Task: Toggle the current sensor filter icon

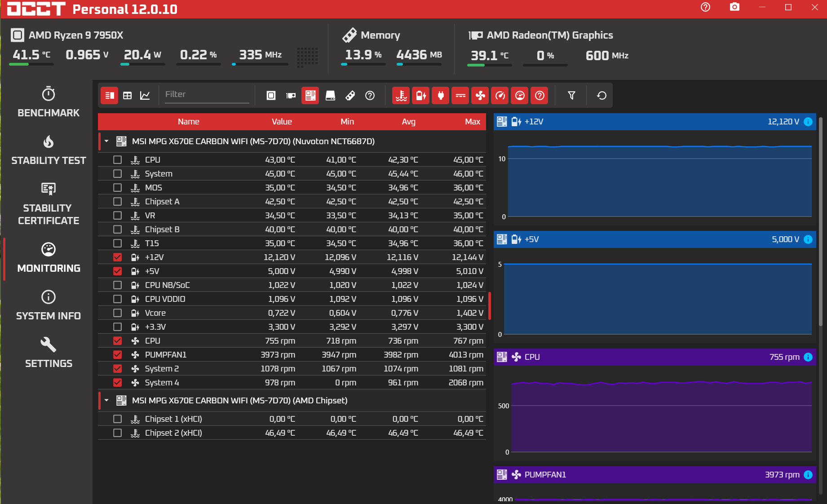Action: point(460,95)
